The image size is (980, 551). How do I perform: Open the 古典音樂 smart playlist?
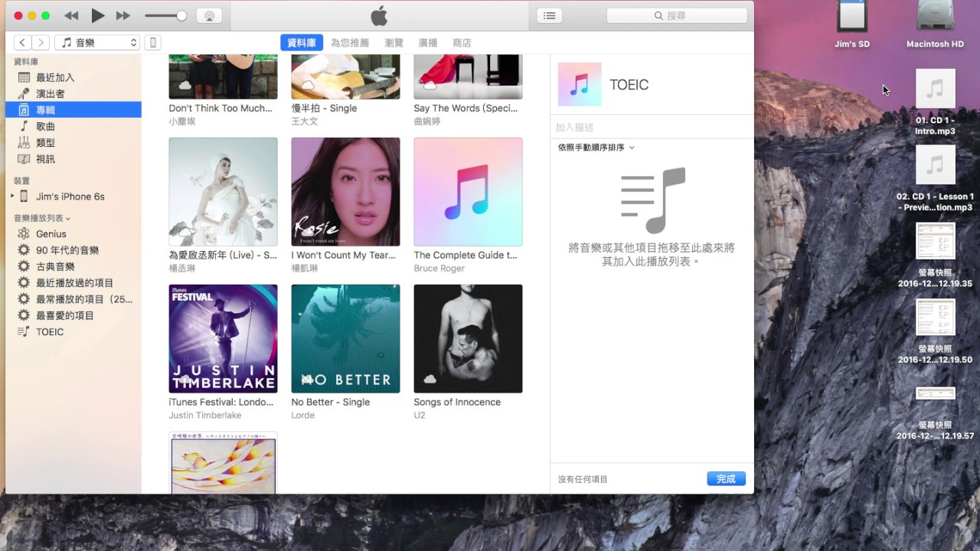point(73,266)
